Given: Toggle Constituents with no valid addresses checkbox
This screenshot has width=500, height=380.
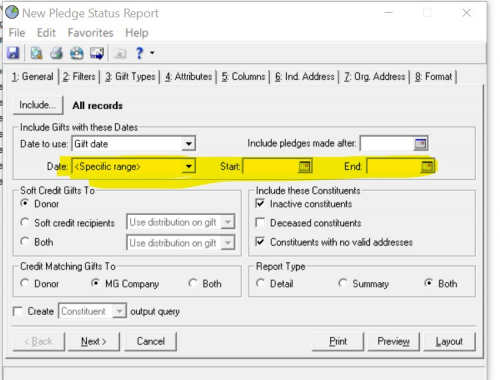Looking at the screenshot, I should [260, 242].
